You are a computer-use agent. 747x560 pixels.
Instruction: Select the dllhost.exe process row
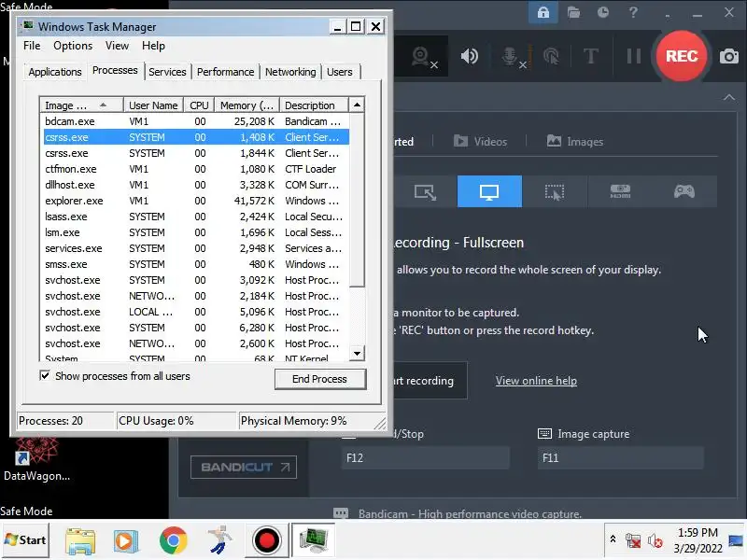click(x=196, y=185)
